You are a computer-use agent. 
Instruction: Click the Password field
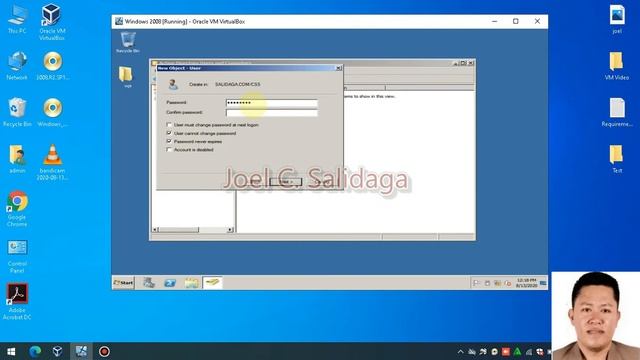[272, 103]
